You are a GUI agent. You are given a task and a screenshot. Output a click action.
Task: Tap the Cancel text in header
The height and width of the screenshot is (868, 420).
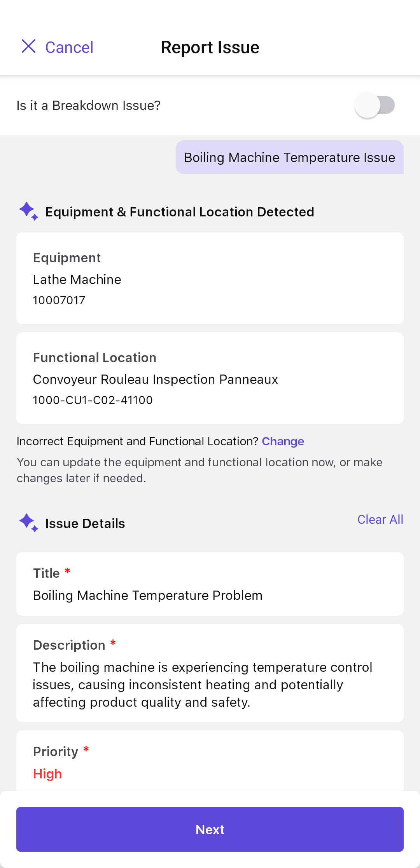tap(69, 47)
